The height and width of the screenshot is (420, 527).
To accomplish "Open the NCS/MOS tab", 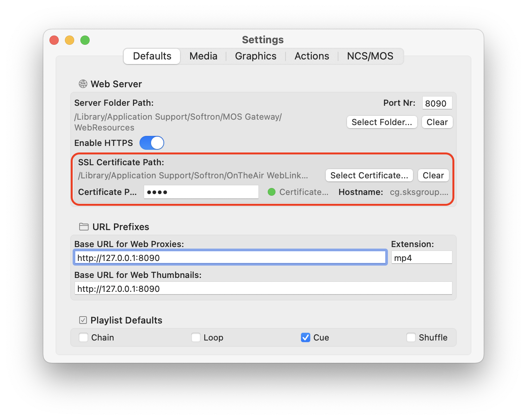I will tap(370, 56).
